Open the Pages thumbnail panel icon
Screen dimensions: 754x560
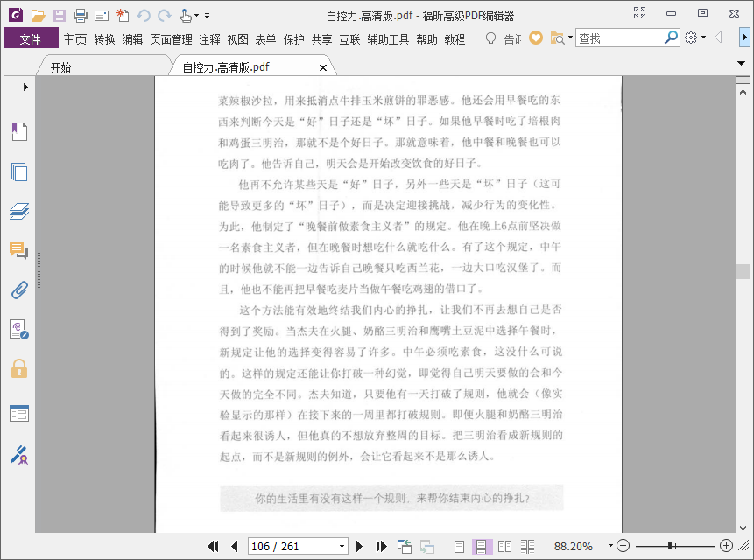pos(19,171)
